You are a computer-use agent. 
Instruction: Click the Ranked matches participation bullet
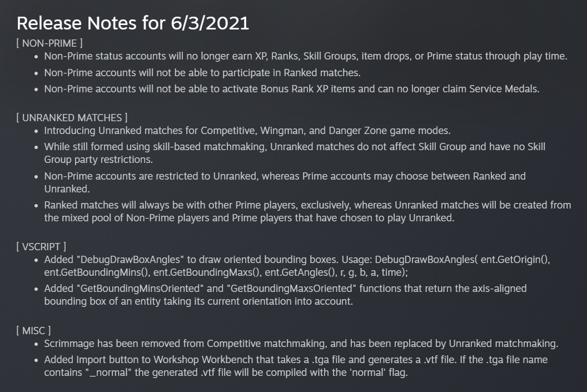202,73
